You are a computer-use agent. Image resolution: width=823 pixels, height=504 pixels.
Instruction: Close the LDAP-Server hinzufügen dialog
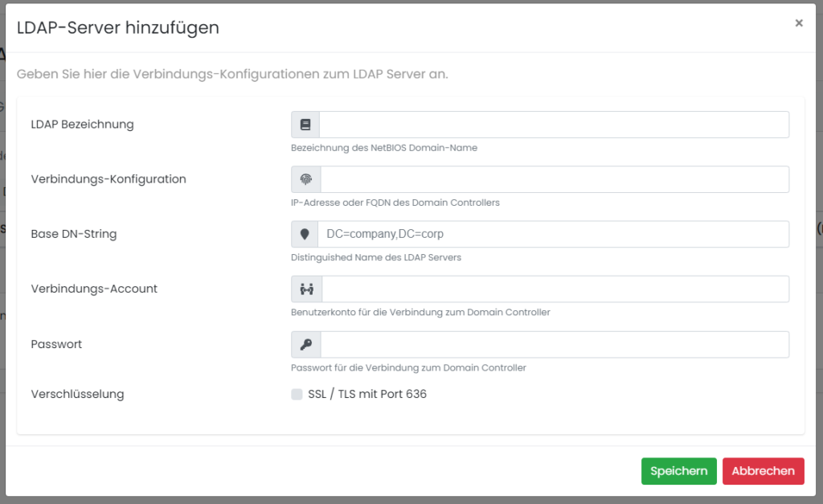799,23
